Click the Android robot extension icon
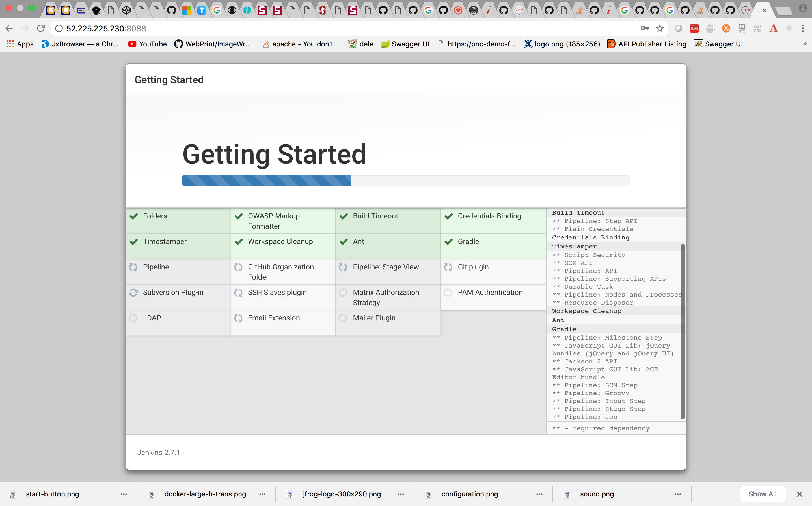Image resolution: width=812 pixels, height=506 pixels. [710, 29]
